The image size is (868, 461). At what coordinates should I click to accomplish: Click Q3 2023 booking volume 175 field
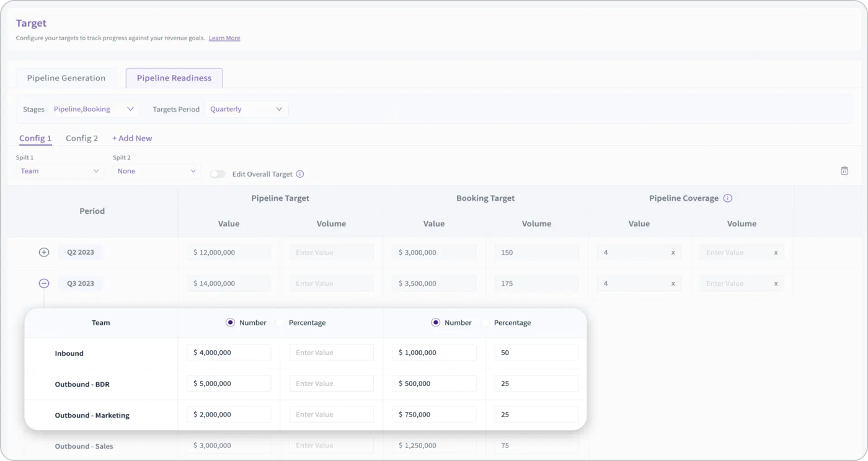click(537, 283)
